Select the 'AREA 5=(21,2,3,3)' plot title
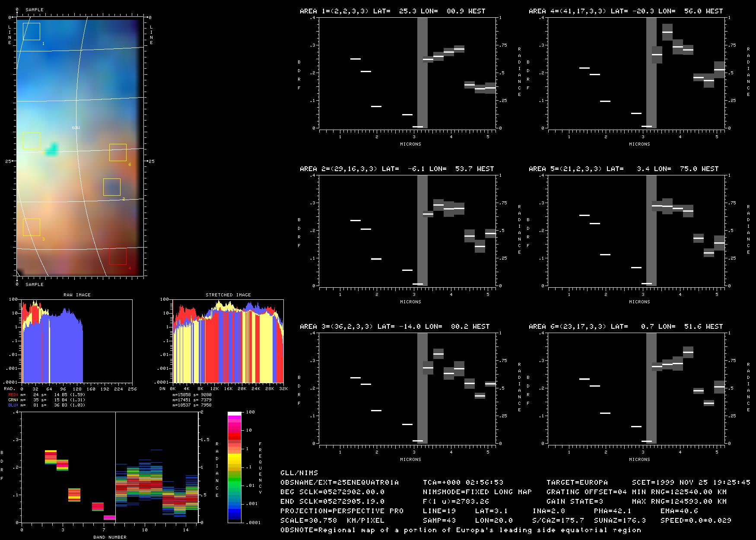This screenshot has width=756, height=540. (624, 169)
